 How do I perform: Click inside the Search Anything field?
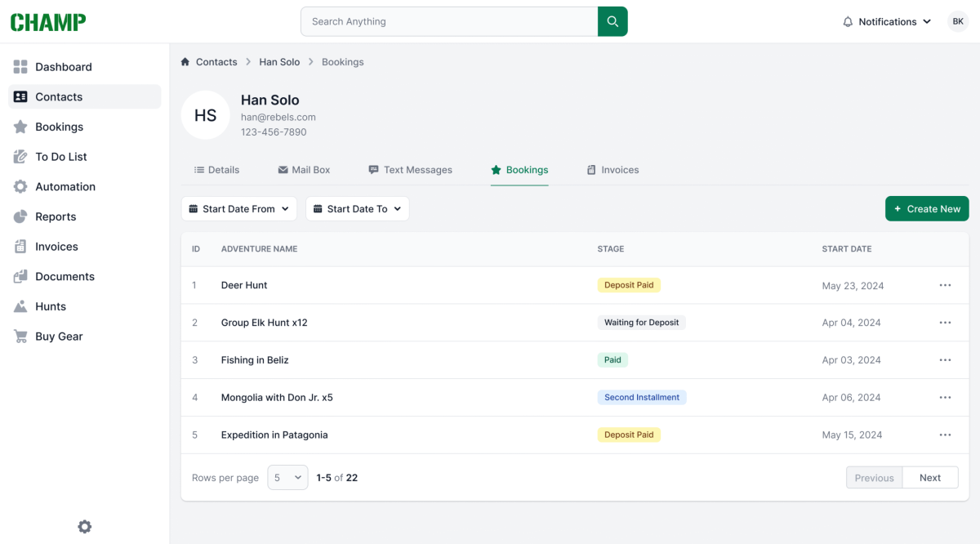[449, 21]
